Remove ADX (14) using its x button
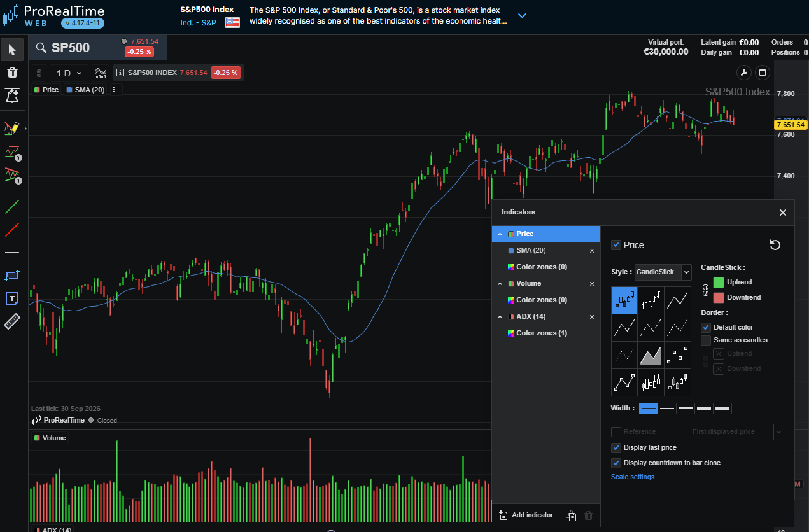 point(592,317)
